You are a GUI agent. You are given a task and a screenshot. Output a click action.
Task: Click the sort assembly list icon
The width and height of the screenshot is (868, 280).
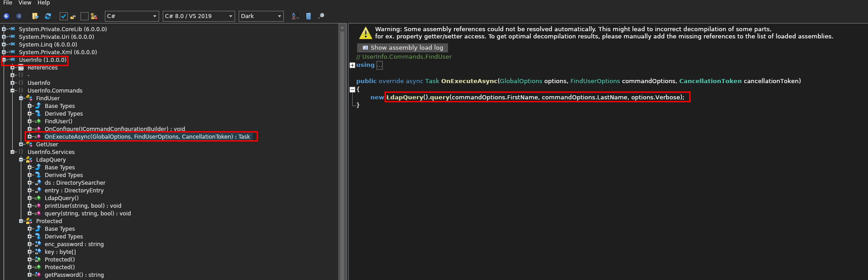295,16
